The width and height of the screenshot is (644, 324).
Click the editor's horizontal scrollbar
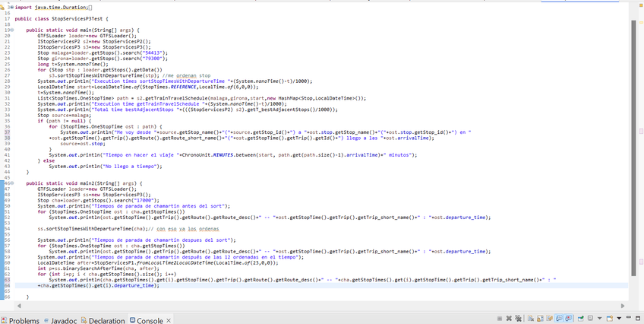[x=304, y=307]
